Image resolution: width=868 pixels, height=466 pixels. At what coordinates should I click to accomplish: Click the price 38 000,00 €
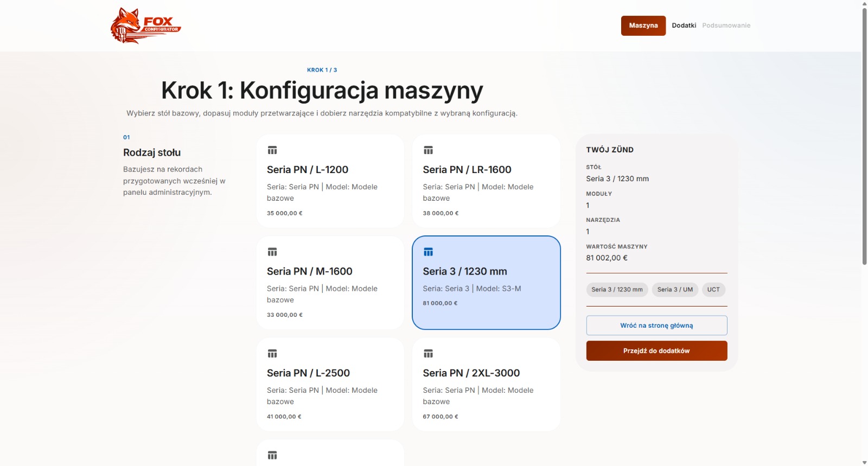pos(441,213)
